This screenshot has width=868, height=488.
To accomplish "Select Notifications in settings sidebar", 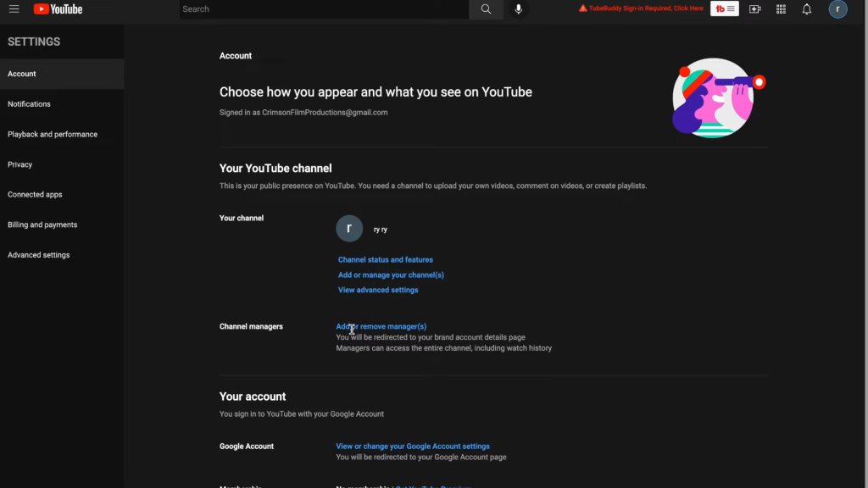I will (29, 104).
